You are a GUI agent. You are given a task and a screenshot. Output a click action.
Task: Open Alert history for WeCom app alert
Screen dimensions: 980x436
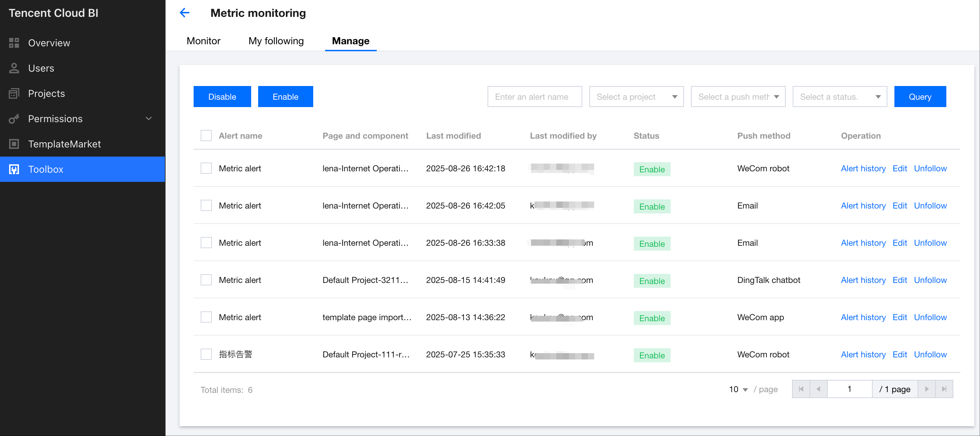863,317
